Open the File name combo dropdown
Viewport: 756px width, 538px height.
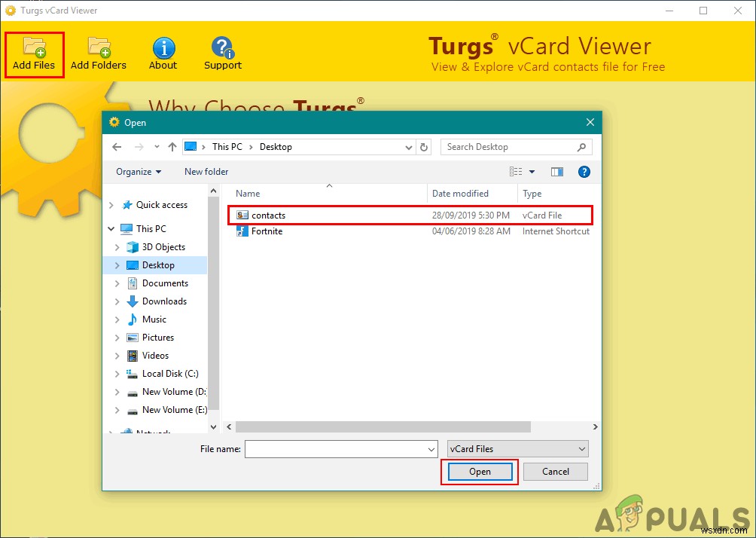pos(431,449)
